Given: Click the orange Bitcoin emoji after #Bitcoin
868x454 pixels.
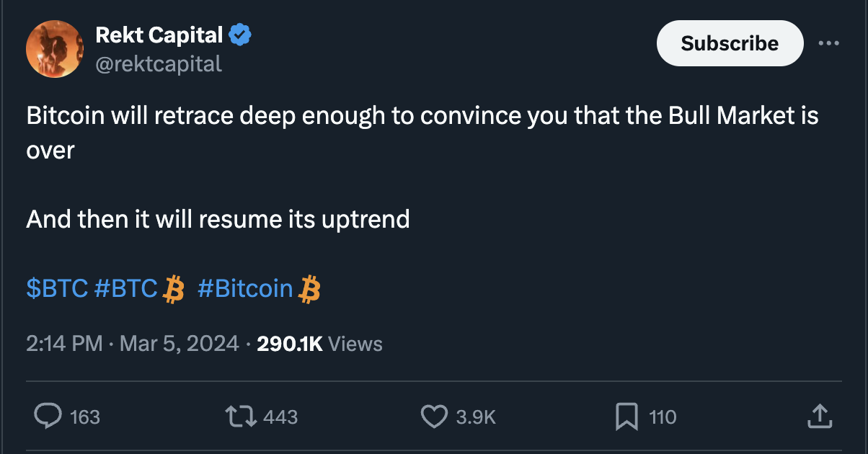Looking at the screenshot, I should tap(309, 289).
